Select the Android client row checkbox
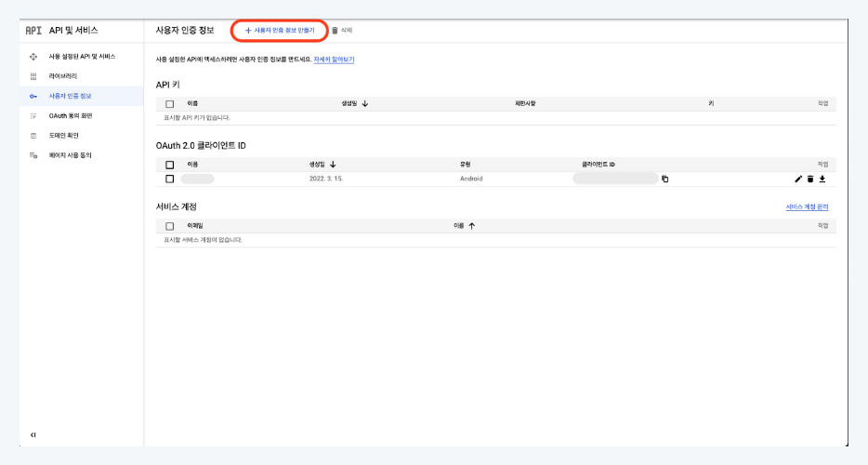This screenshot has height=465, width=868. pos(169,179)
